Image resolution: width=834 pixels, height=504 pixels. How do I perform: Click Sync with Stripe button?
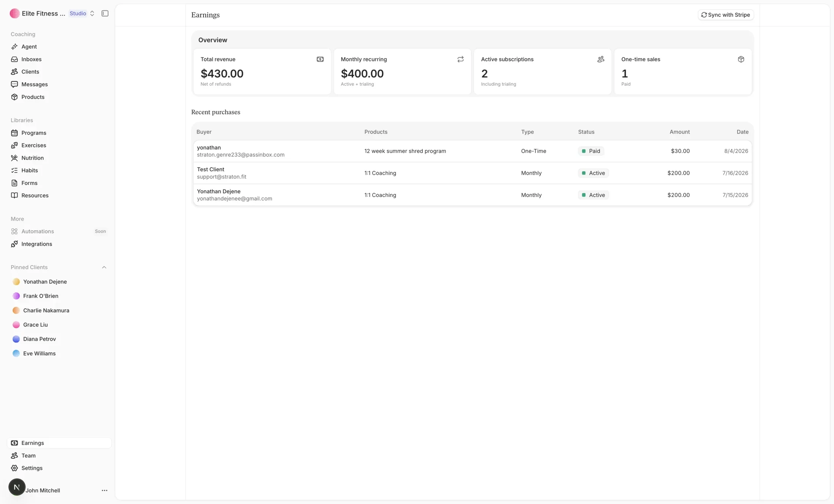726,15
